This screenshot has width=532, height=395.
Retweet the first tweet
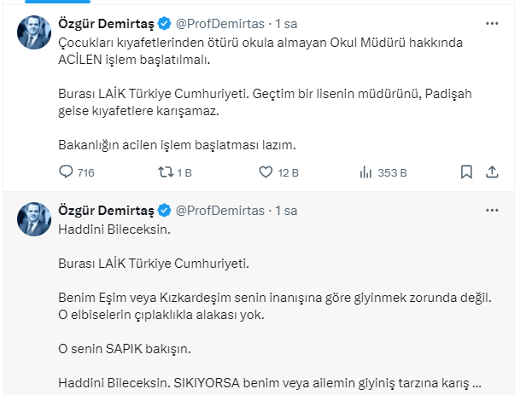pos(166,172)
